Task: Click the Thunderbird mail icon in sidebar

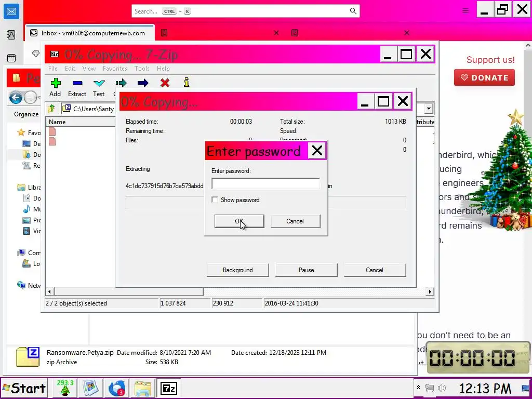Action: (11, 11)
